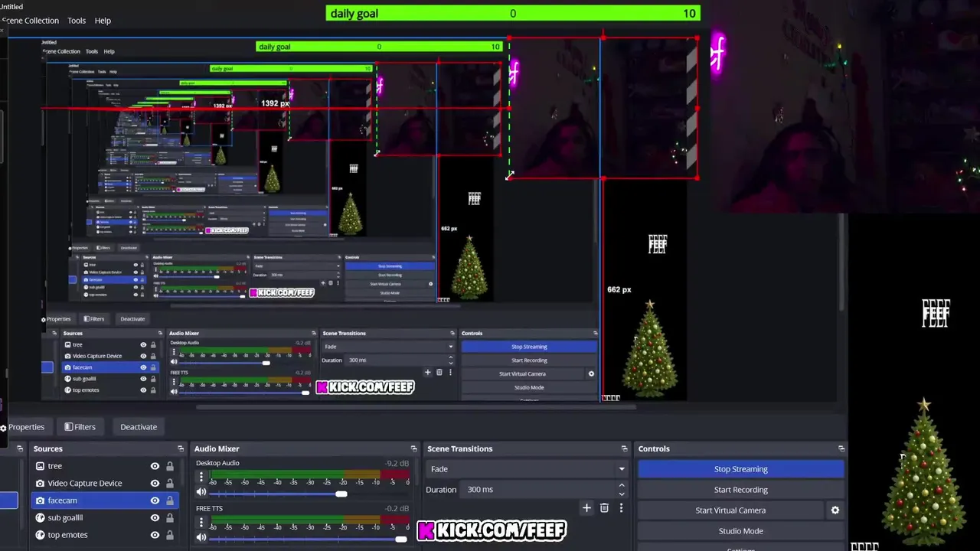Open transition properties three-dot menu
The image size is (980, 551).
click(621, 507)
